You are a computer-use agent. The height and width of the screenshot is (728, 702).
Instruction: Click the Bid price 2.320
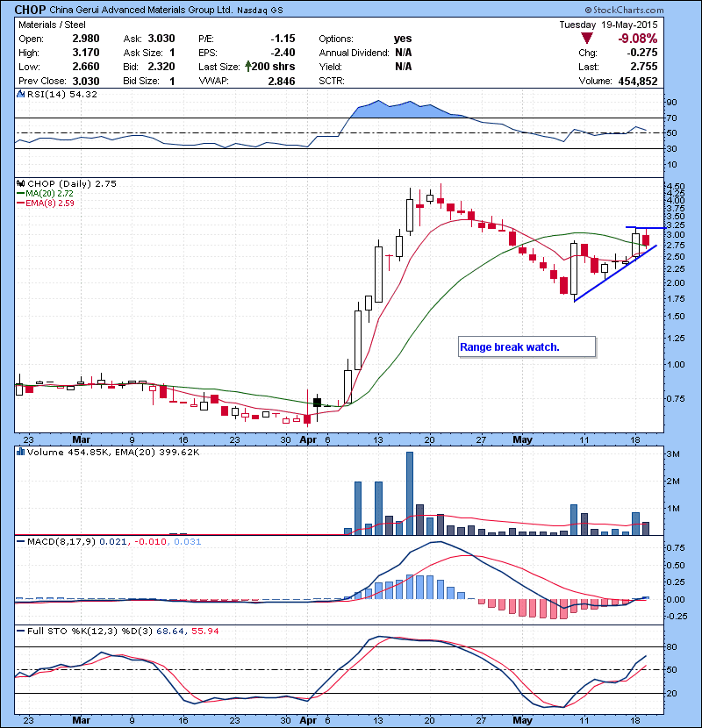tap(161, 67)
